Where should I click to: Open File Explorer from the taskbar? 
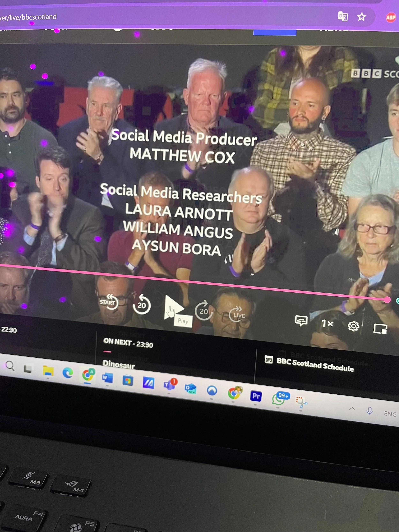point(48,371)
